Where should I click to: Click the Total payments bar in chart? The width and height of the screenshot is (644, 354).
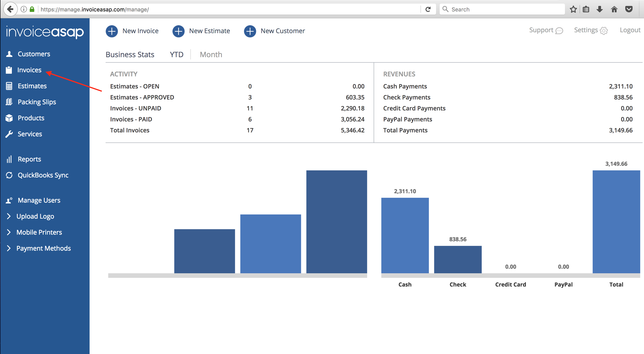point(616,221)
